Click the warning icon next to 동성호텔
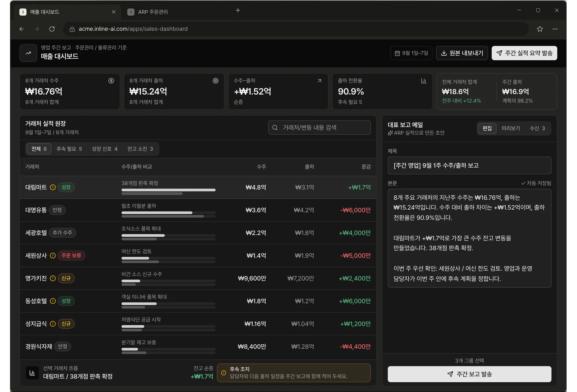Screen dimensions: 577x392 coord(53,301)
